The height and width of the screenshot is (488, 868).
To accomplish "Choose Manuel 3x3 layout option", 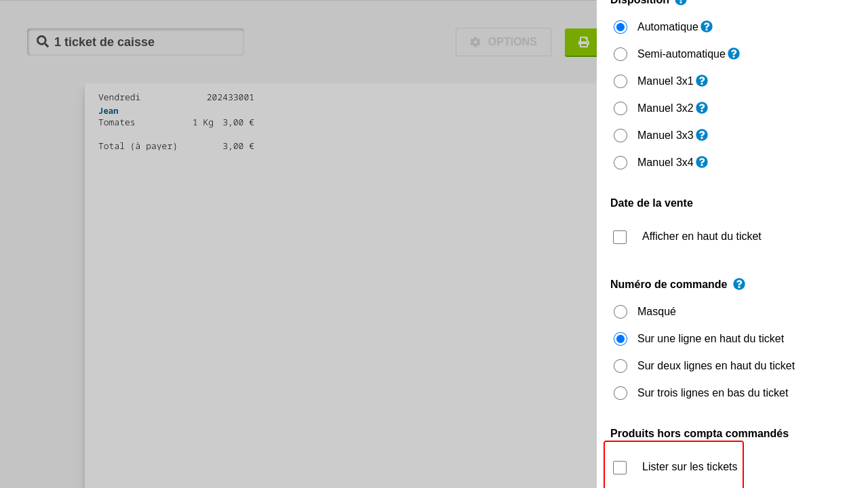I will (x=620, y=136).
